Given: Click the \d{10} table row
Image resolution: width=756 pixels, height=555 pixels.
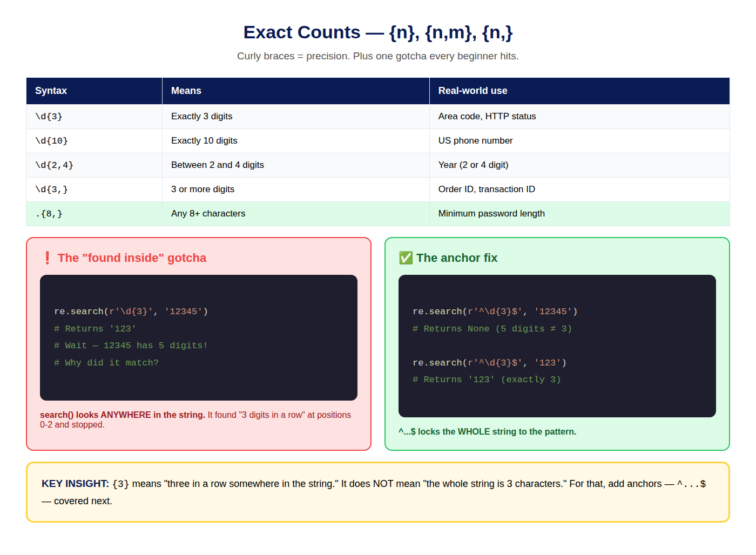Looking at the screenshot, I should pyautogui.click(x=378, y=141).
